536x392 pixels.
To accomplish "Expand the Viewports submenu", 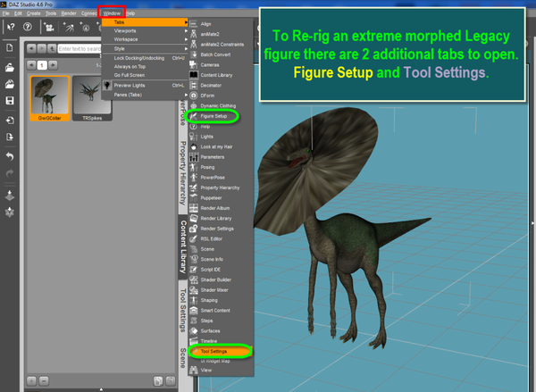I will coord(145,30).
